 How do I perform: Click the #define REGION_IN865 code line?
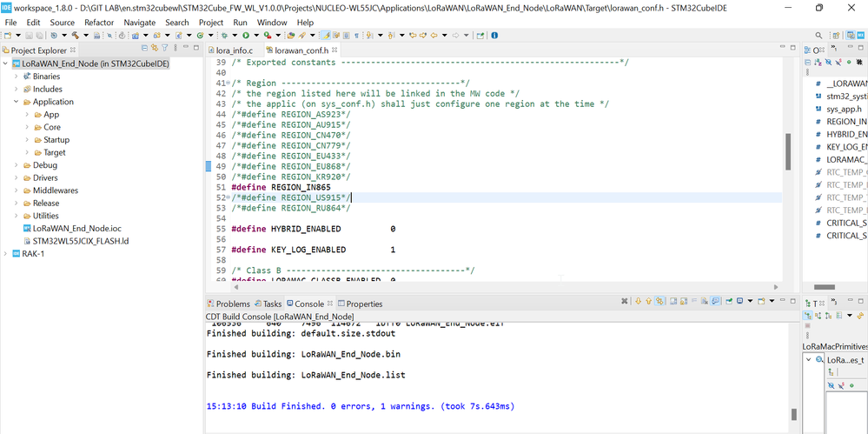[282, 187]
